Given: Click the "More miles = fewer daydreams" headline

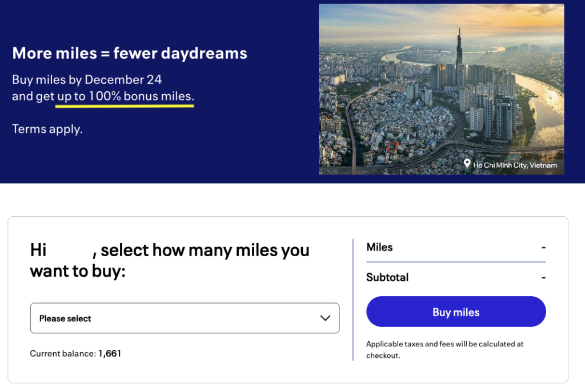Looking at the screenshot, I should pyautogui.click(x=130, y=54).
